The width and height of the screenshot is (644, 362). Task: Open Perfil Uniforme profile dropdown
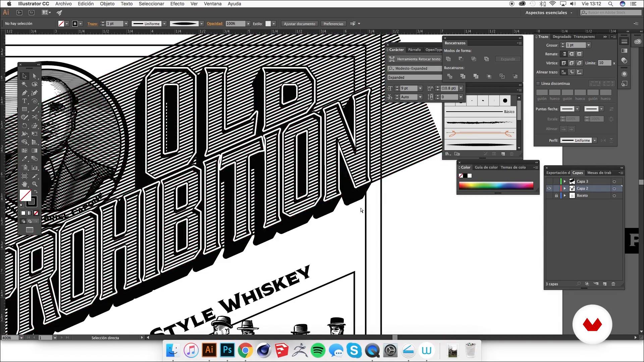[x=595, y=140]
